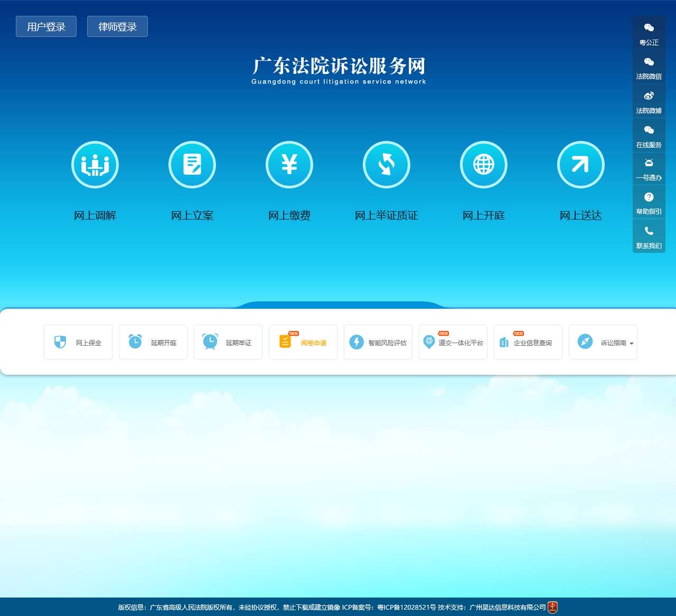Click the 延期举证 evidence extension icon
This screenshot has width=676, height=616.
pos(228,342)
